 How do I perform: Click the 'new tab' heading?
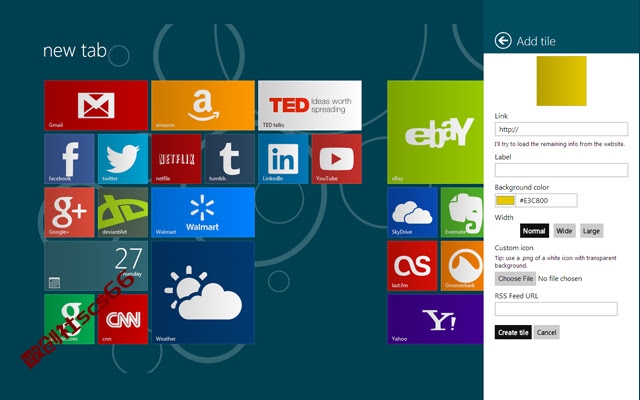click(75, 51)
